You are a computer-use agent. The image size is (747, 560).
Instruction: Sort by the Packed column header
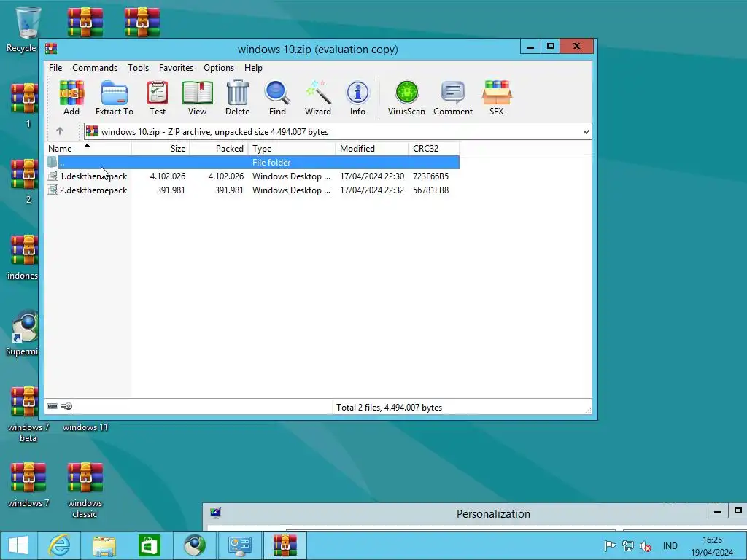pyautogui.click(x=219, y=149)
